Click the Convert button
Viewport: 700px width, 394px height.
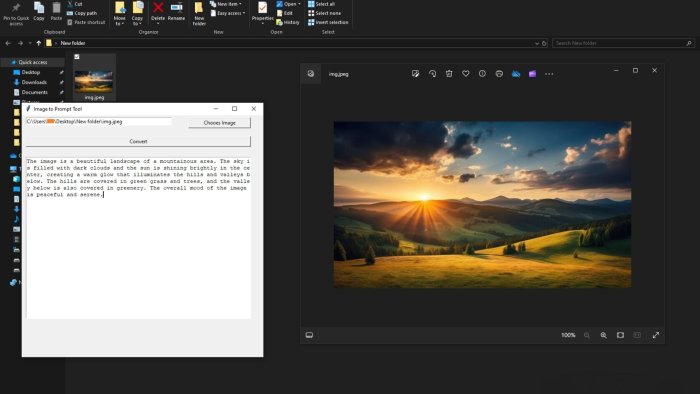138,141
